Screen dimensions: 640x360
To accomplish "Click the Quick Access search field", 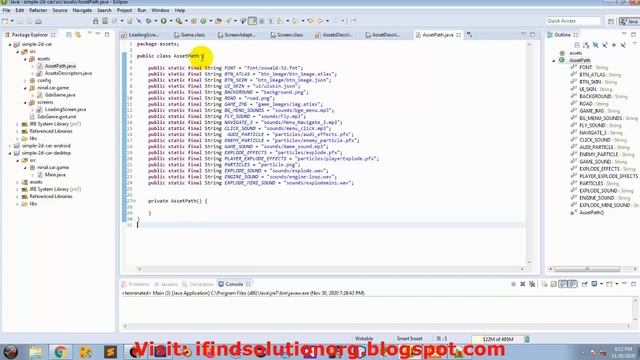I will point(573,21).
